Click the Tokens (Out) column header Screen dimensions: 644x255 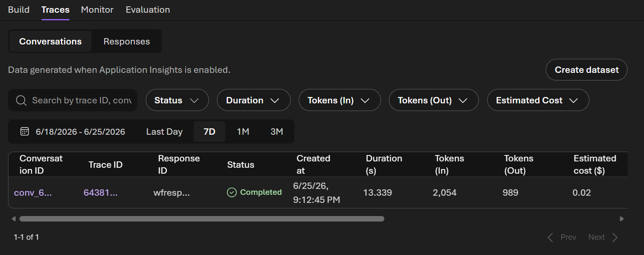coord(519,165)
